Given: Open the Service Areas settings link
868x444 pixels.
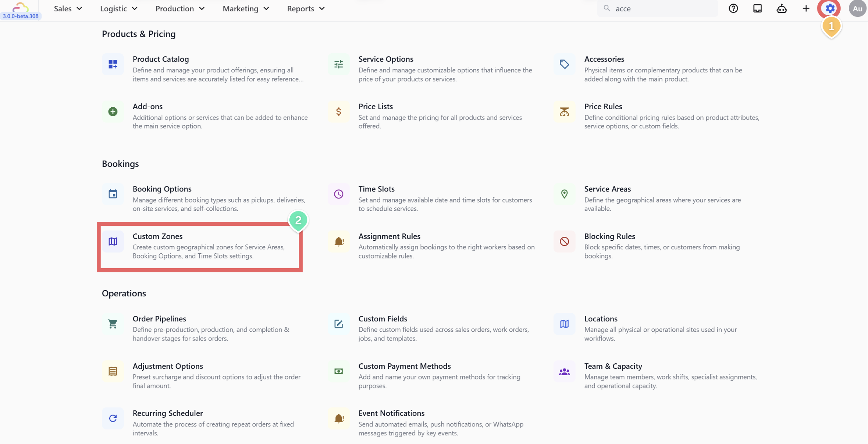Looking at the screenshot, I should pos(607,189).
